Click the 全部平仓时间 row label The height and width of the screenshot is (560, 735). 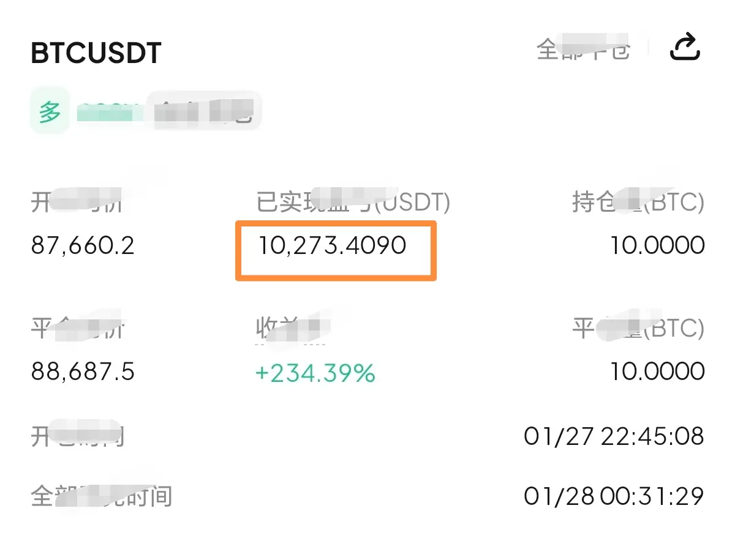click(x=101, y=496)
